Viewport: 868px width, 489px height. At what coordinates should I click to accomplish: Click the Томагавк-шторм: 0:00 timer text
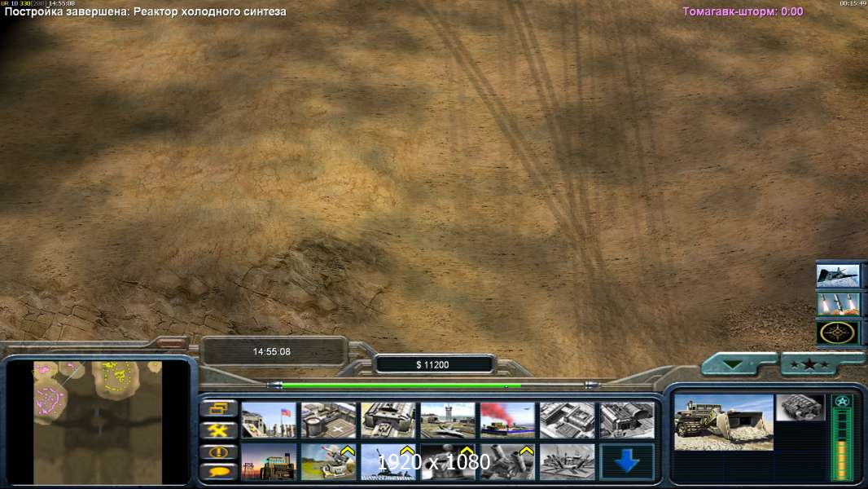(743, 11)
